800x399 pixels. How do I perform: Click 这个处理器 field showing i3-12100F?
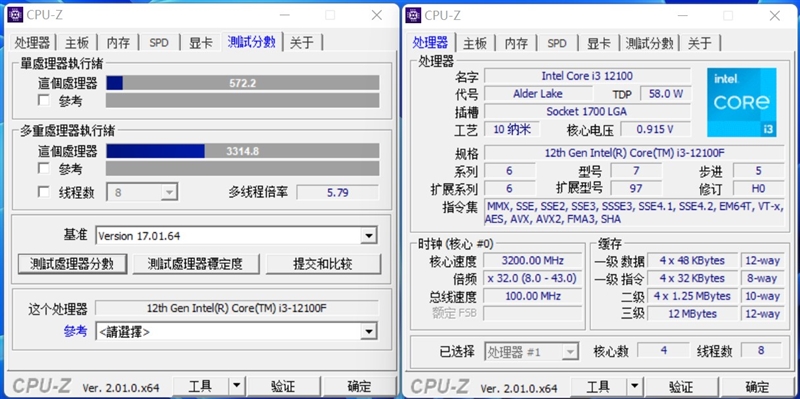tap(237, 308)
